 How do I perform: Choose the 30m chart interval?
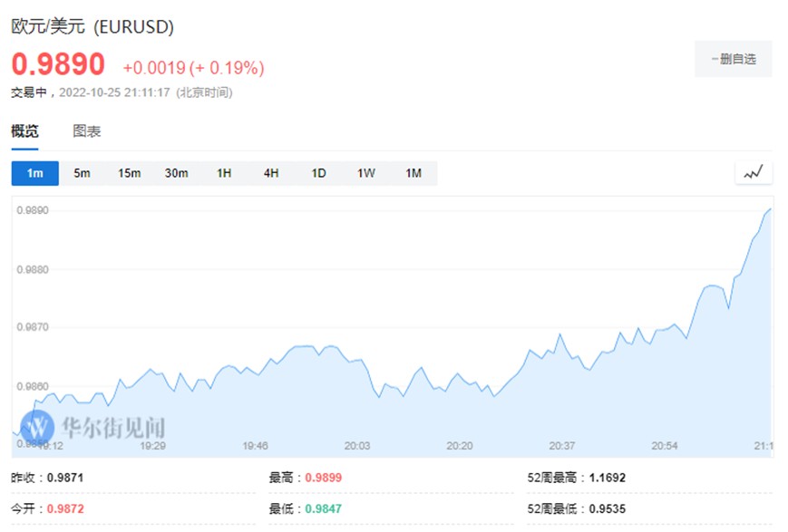[x=177, y=173]
